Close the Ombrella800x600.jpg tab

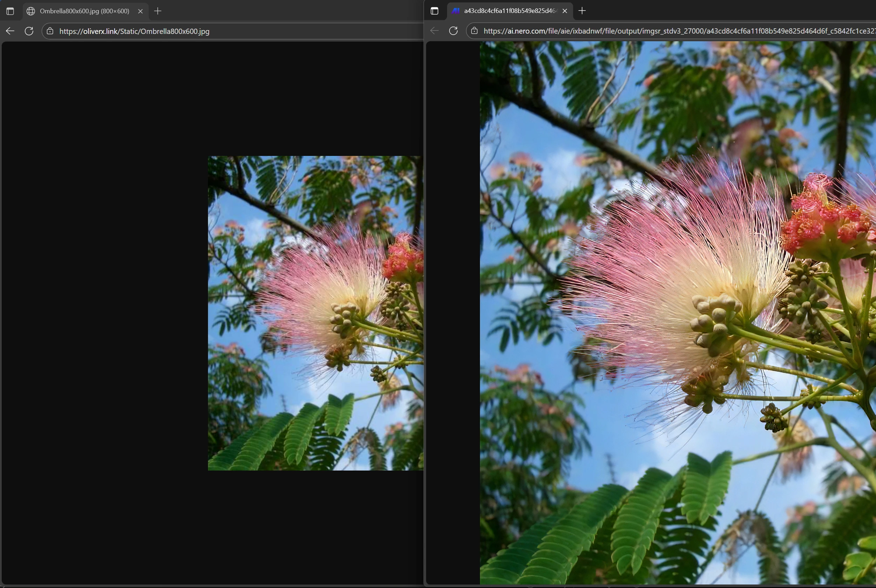140,11
